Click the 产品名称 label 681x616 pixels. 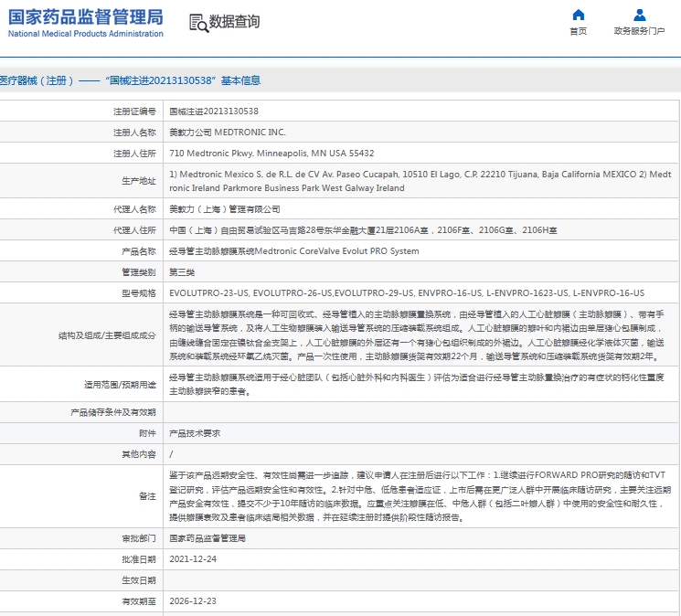[x=139, y=251]
